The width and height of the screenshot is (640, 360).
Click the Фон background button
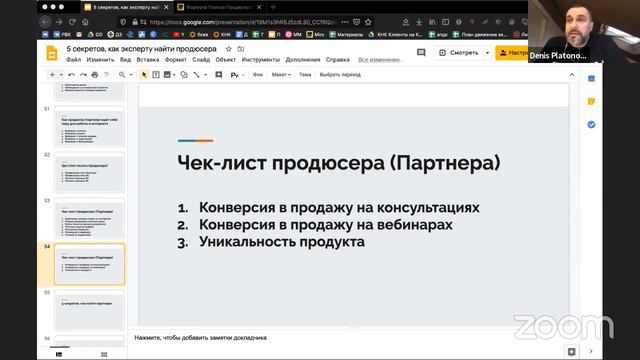pyautogui.click(x=258, y=75)
